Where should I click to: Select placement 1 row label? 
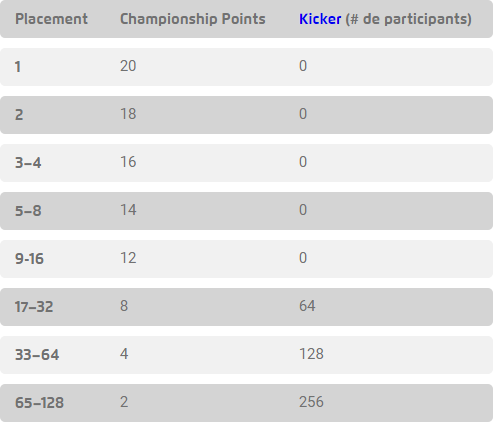(18, 67)
